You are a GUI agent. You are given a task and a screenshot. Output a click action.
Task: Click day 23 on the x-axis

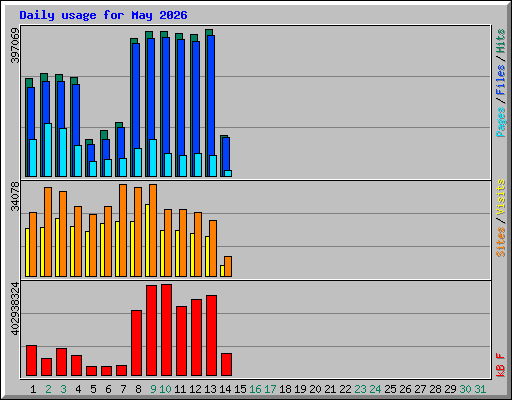[360, 389]
